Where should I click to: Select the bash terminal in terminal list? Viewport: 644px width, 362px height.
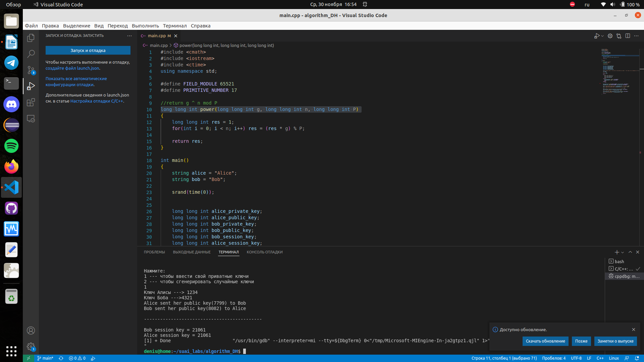(x=619, y=261)
